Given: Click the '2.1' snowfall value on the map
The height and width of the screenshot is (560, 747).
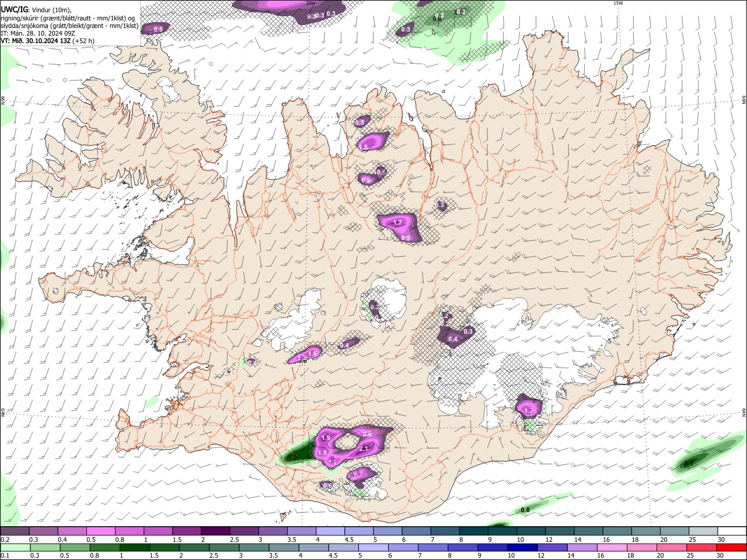Looking at the screenshot, I should click(x=364, y=449).
